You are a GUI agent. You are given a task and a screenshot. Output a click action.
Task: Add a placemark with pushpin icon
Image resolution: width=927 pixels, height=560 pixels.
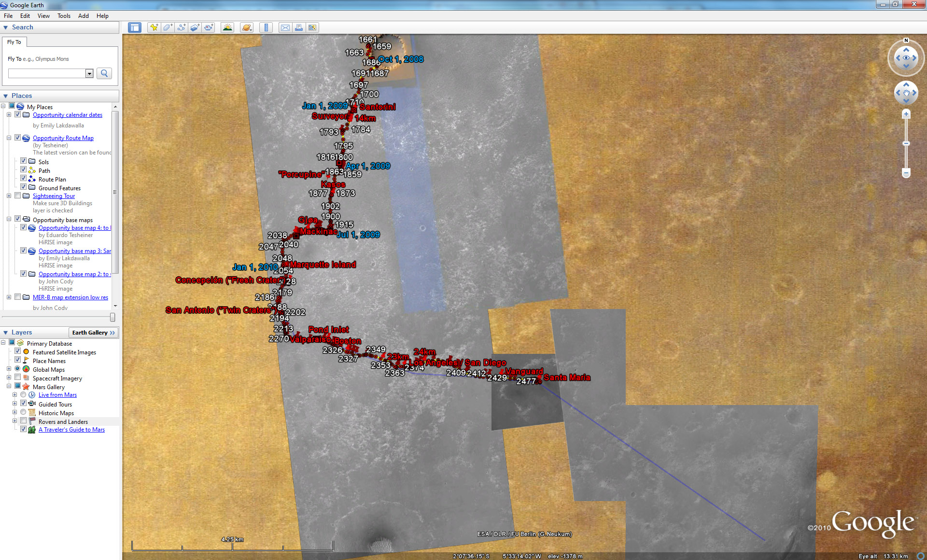[x=154, y=28]
